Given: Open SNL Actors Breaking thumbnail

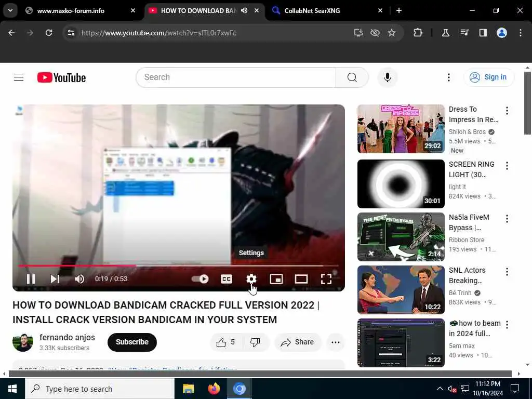Looking at the screenshot, I should click(401, 289).
